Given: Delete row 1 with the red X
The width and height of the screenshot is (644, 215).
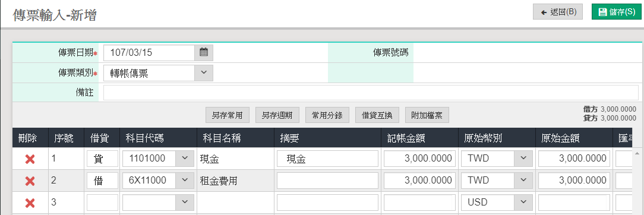Looking at the screenshot, I should [x=30, y=159].
